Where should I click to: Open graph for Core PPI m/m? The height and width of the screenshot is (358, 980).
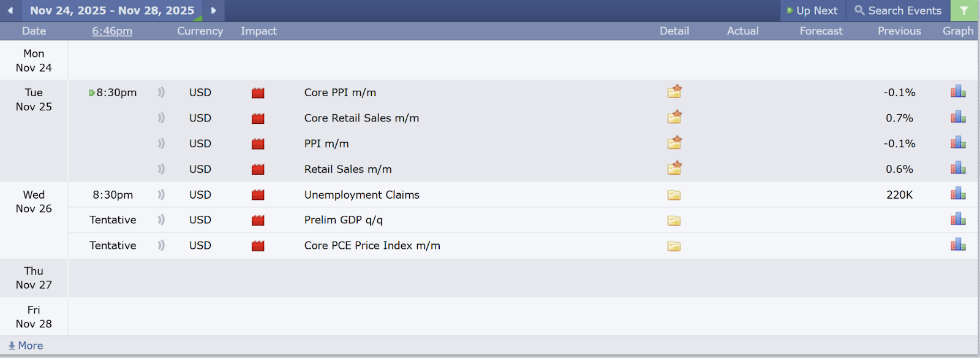tap(958, 92)
